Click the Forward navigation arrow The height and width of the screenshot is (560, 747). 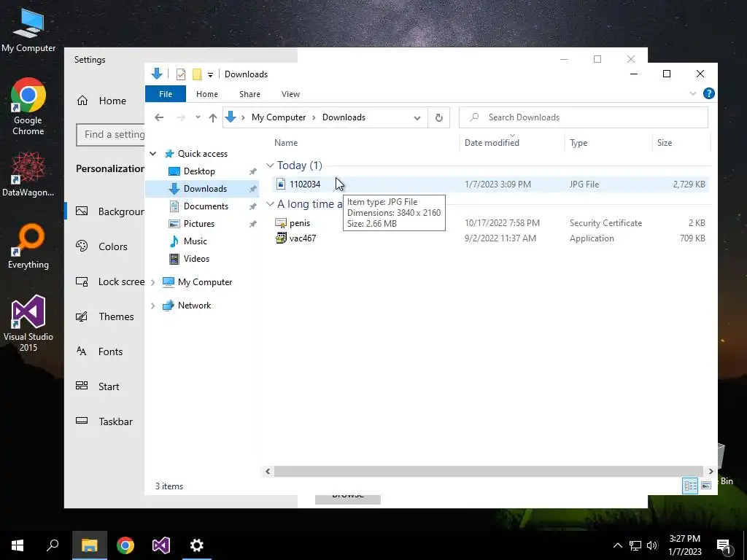pyautogui.click(x=181, y=117)
